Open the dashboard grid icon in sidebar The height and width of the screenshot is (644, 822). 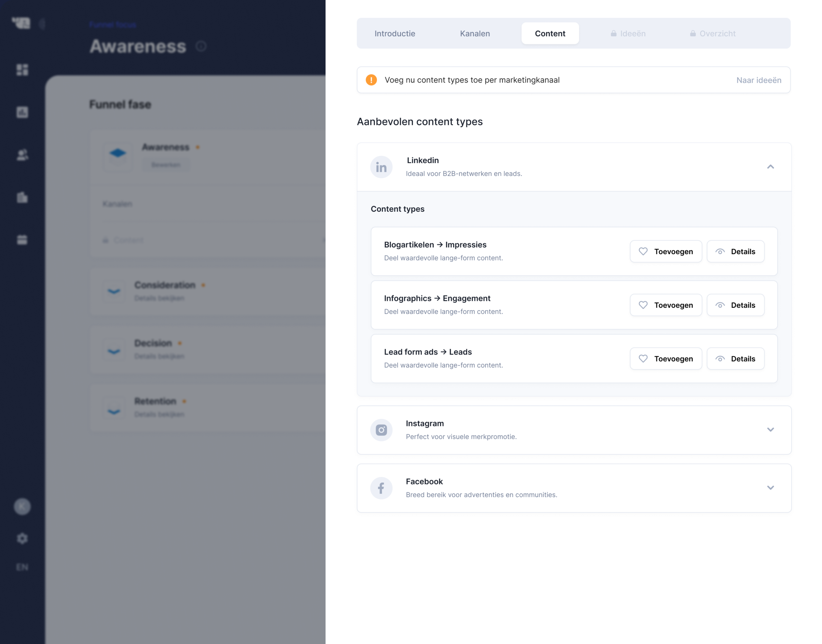[x=22, y=70]
